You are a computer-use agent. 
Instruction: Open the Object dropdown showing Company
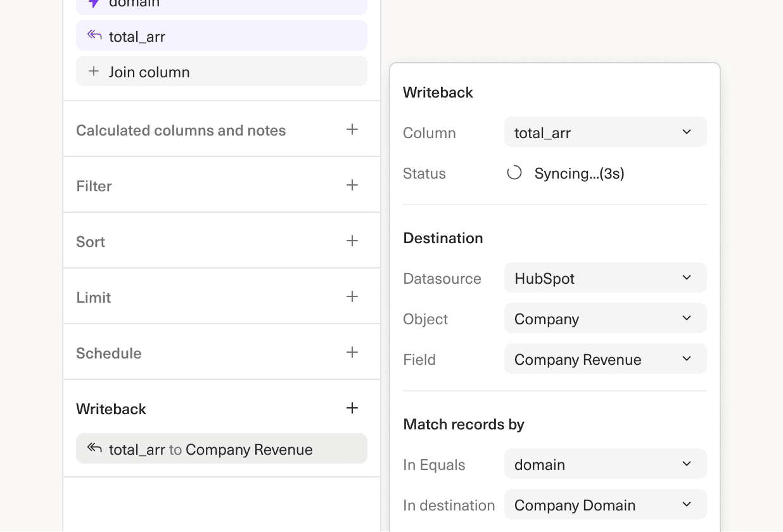click(605, 318)
